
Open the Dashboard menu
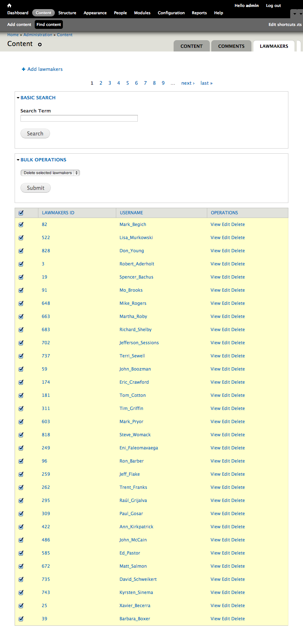click(18, 13)
